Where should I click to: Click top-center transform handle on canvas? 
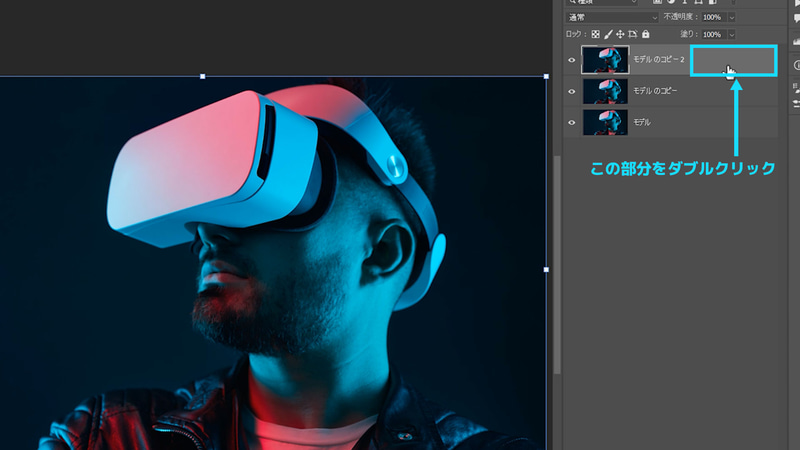(x=203, y=77)
